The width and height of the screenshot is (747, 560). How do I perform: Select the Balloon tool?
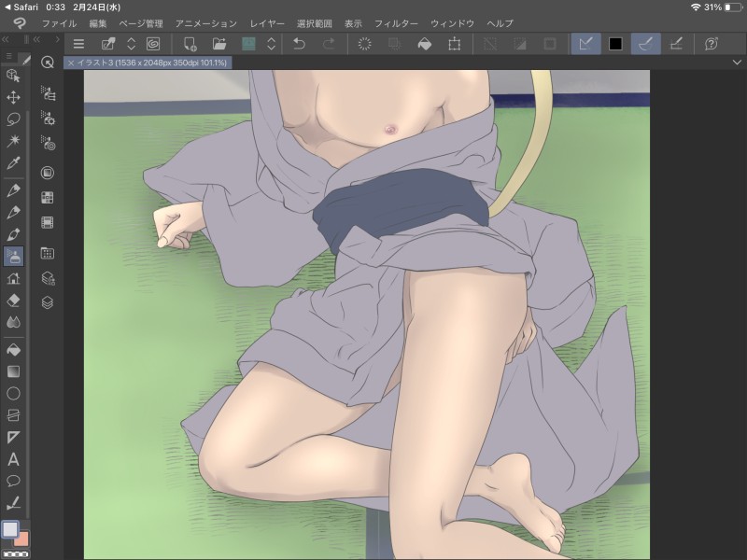coord(13,481)
